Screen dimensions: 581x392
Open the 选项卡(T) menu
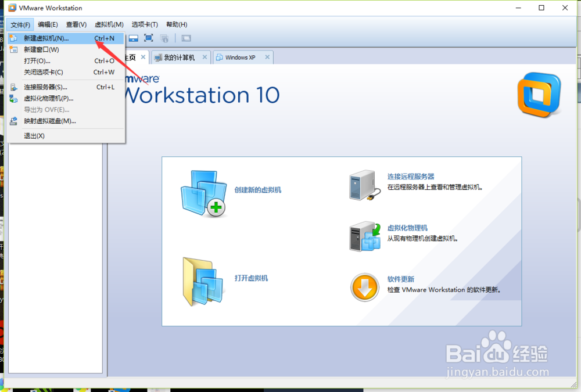[x=145, y=24]
